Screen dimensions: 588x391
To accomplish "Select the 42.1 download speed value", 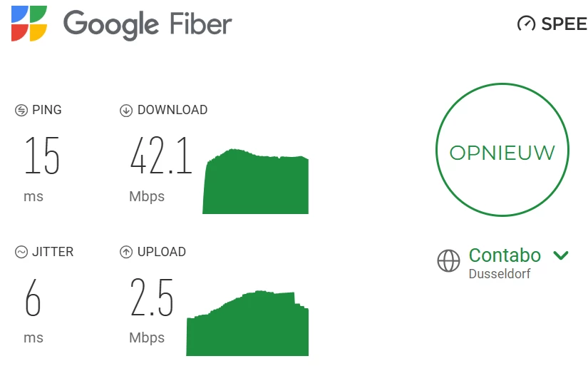I will (161, 156).
